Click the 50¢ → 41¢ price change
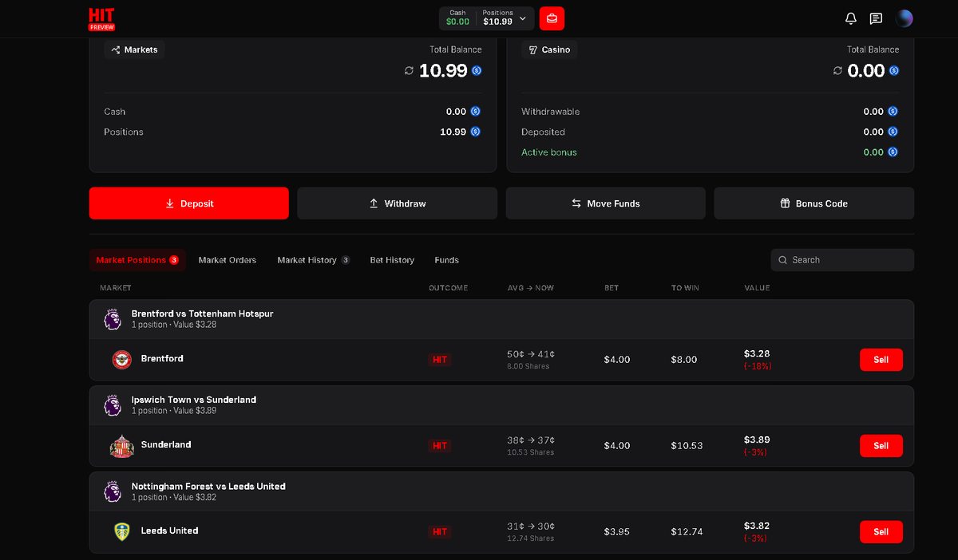Screen dimensions: 958x560 531,354
